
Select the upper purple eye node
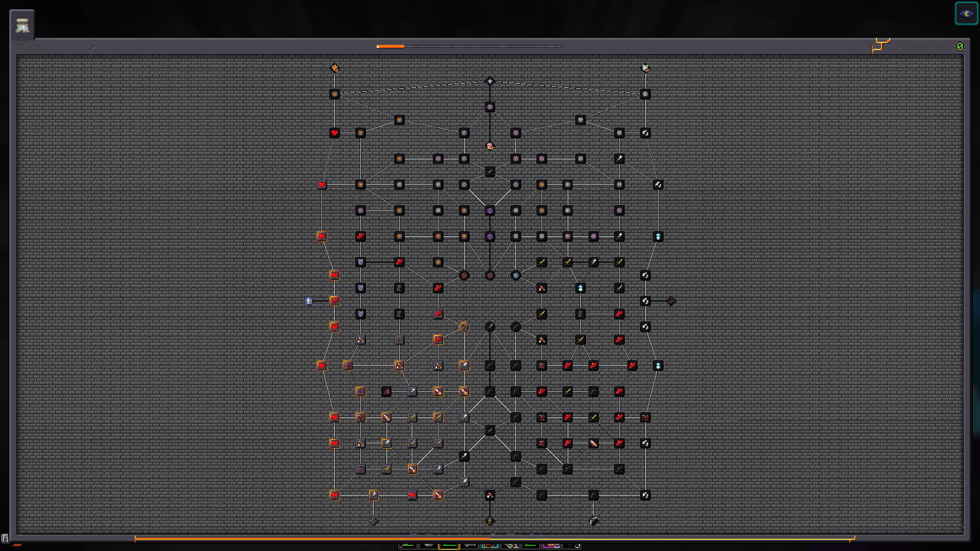[x=490, y=211]
